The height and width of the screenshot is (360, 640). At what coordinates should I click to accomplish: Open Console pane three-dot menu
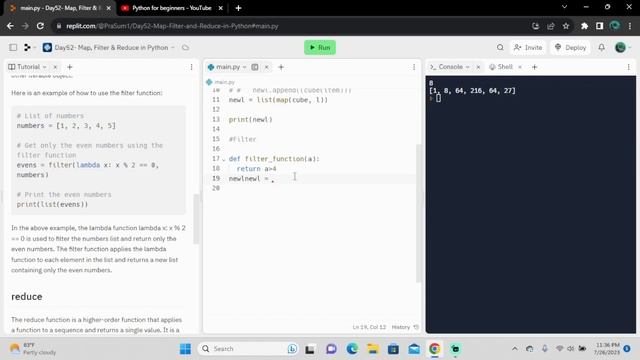(x=629, y=67)
